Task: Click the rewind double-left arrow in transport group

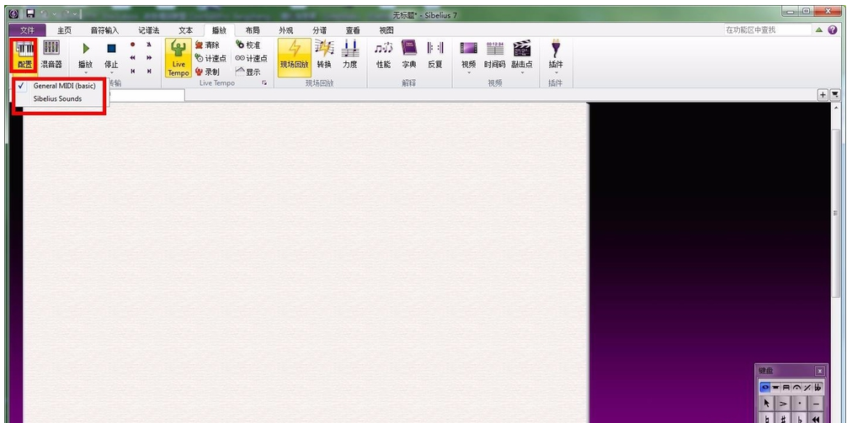Action: [x=133, y=57]
